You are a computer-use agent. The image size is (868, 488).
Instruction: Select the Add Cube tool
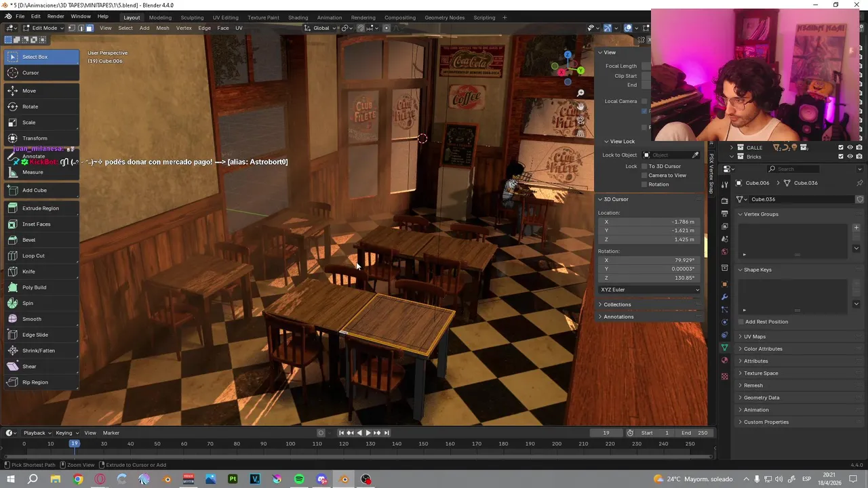tap(41, 190)
